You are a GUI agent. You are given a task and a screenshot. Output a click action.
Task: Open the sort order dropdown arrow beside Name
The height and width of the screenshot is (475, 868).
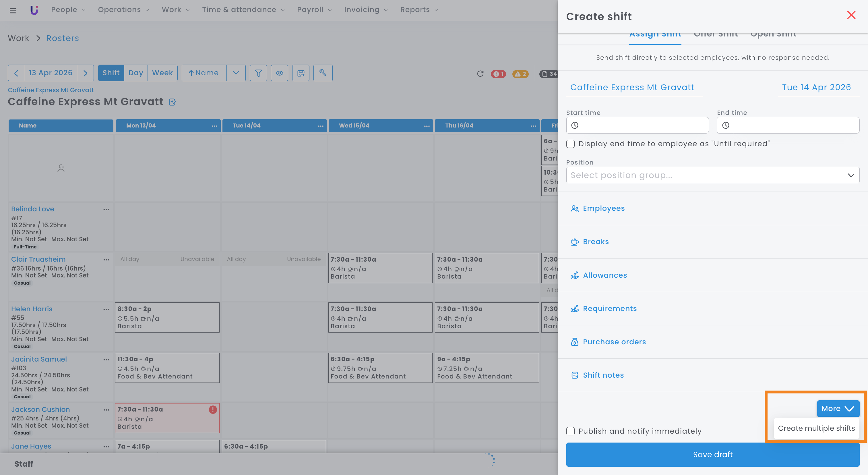(236, 73)
